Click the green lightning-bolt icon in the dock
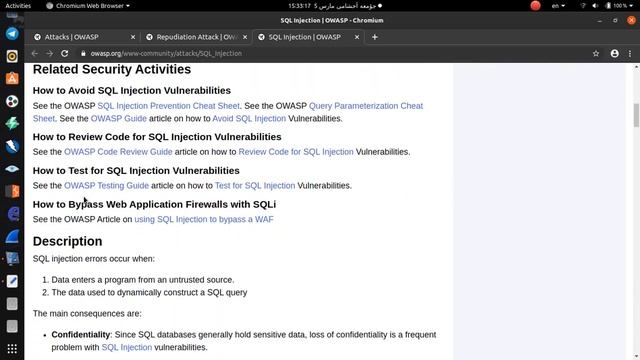This screenshot has width=640, height=360. 12,123
